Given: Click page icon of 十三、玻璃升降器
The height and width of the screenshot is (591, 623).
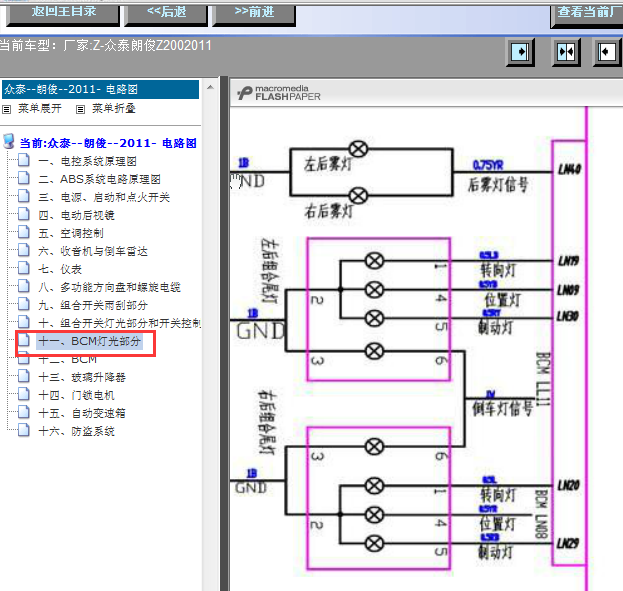Looking at the screenshot, I should [x=23, y=376].
